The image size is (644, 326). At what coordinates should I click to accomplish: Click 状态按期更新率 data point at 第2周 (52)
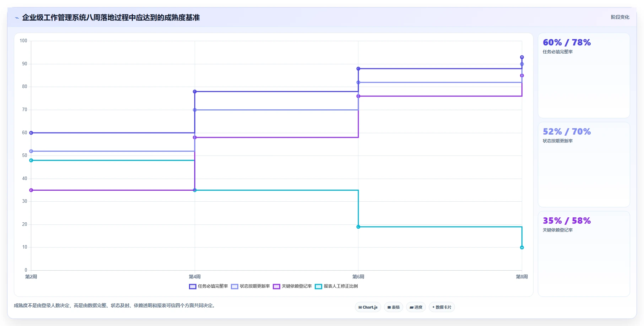31,151
